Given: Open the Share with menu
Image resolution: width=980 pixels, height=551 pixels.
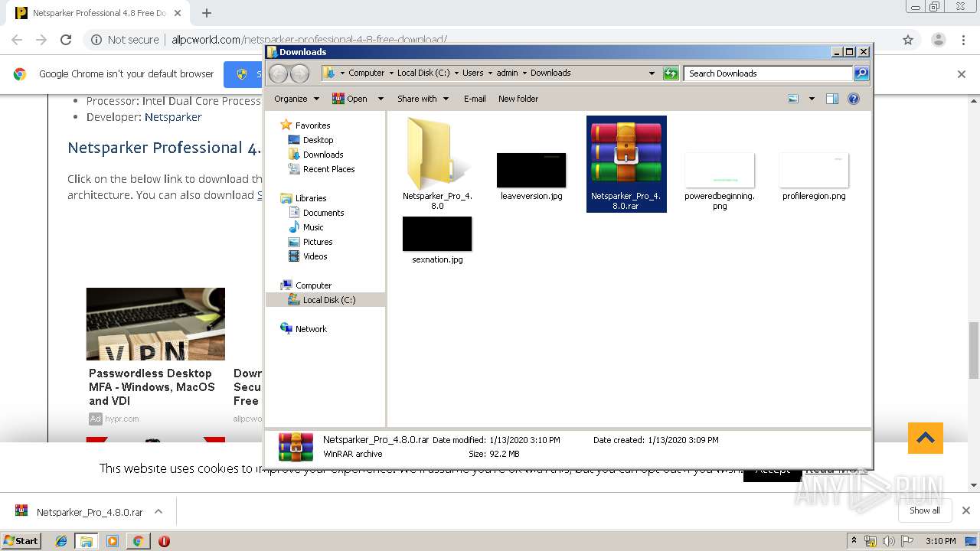Looking at the screenshot, I should click(422, 99).
